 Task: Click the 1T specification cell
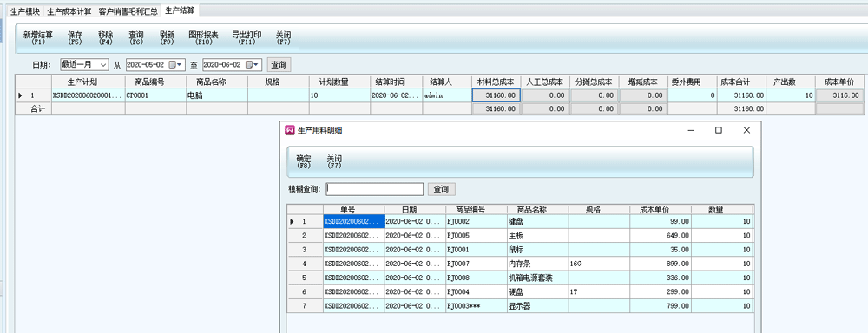point(599,291)
